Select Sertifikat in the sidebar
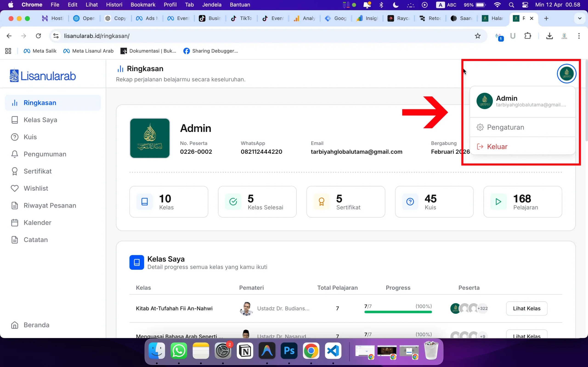Image resolution: width=588 pixels, height=367 pixels. pos(37,171)
